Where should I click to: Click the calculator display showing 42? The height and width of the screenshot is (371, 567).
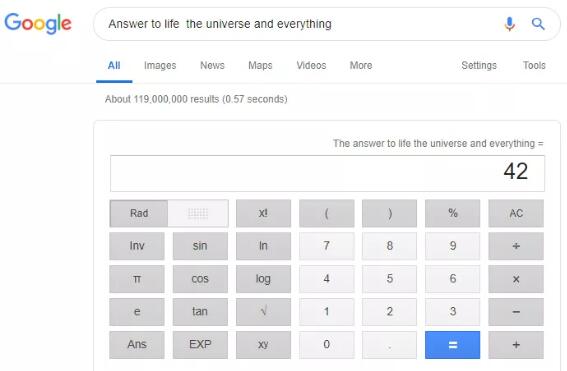point(327,173)
